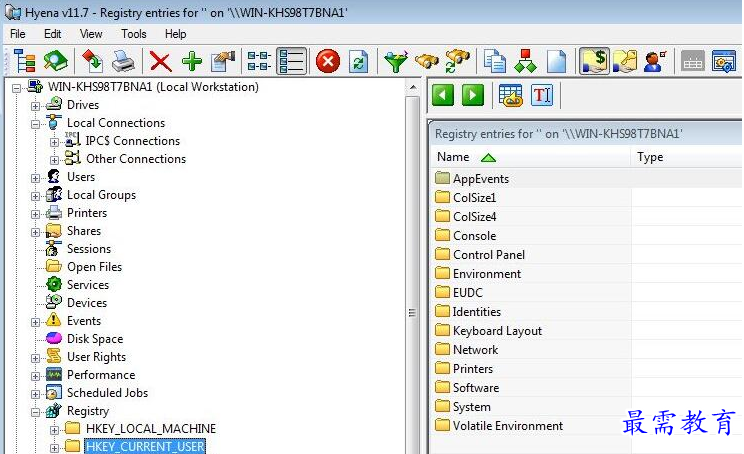Collapse the Local Connections tree node
The image size is (744, 454).
click(x=36, y=123)
